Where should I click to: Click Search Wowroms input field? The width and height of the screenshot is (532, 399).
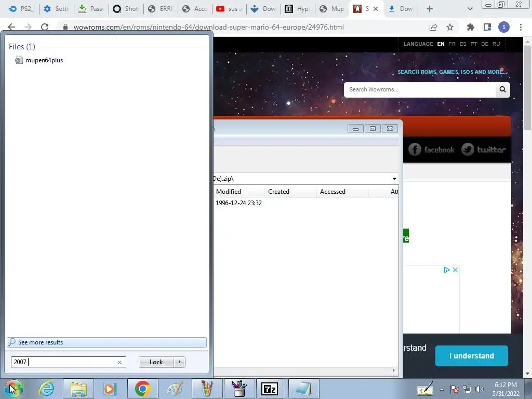(420, 89)
